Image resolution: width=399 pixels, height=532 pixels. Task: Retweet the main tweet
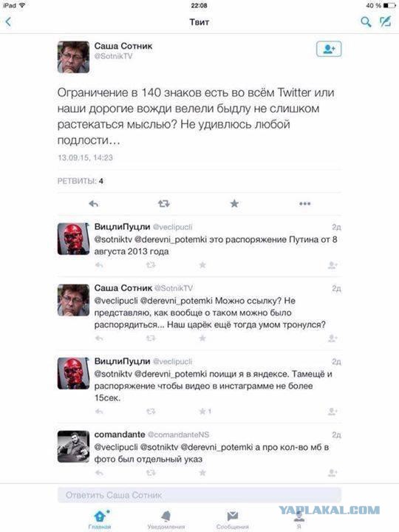(164, 204)
